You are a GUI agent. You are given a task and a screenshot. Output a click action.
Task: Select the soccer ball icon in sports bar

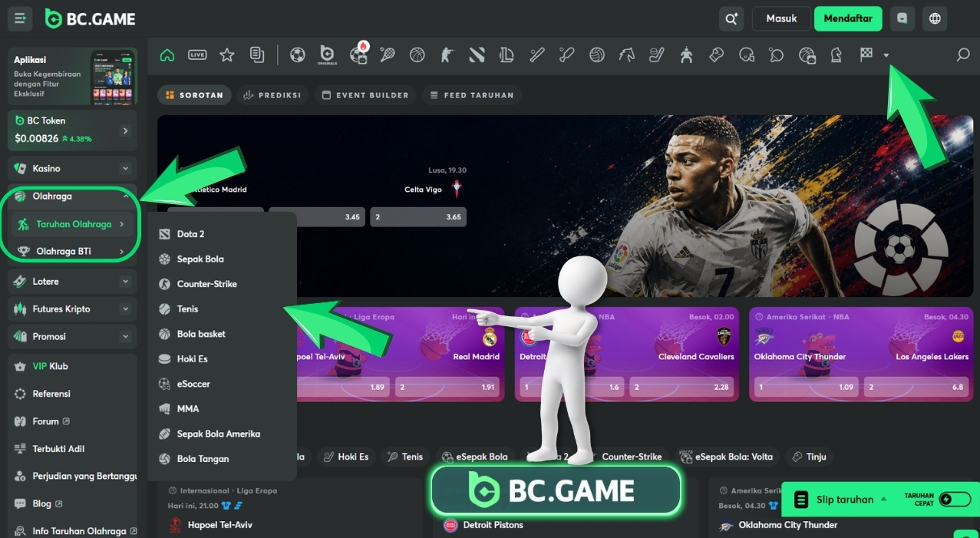(298, 54)
